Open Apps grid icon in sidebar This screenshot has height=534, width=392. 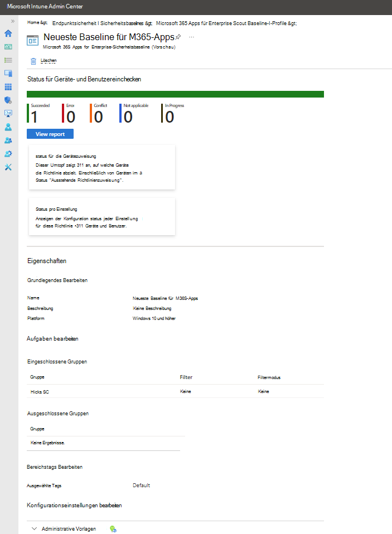8,87
